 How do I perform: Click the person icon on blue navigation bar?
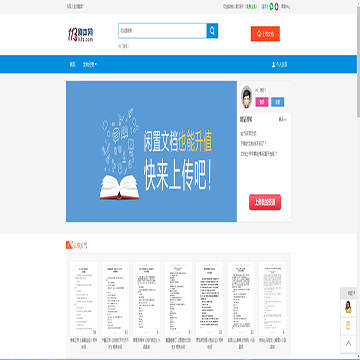click(x=274, y=65)
